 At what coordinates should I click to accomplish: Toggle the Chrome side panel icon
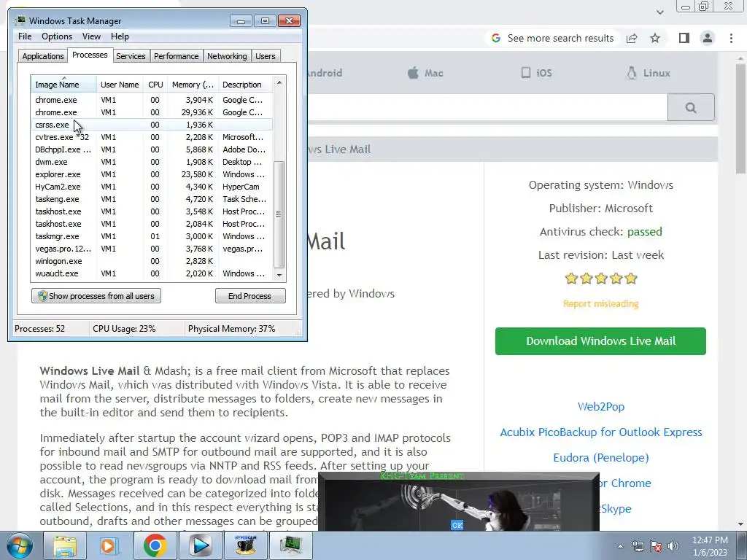pos(684,38)
